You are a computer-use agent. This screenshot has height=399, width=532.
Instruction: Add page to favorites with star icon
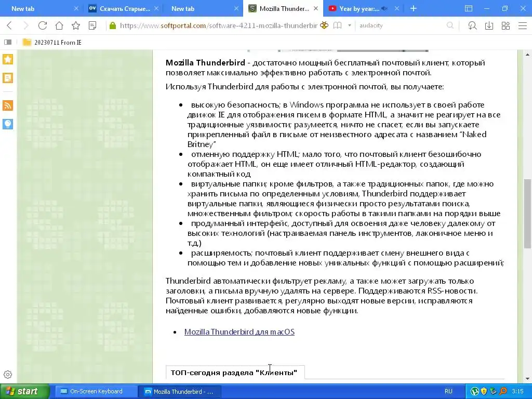point(76,25)
